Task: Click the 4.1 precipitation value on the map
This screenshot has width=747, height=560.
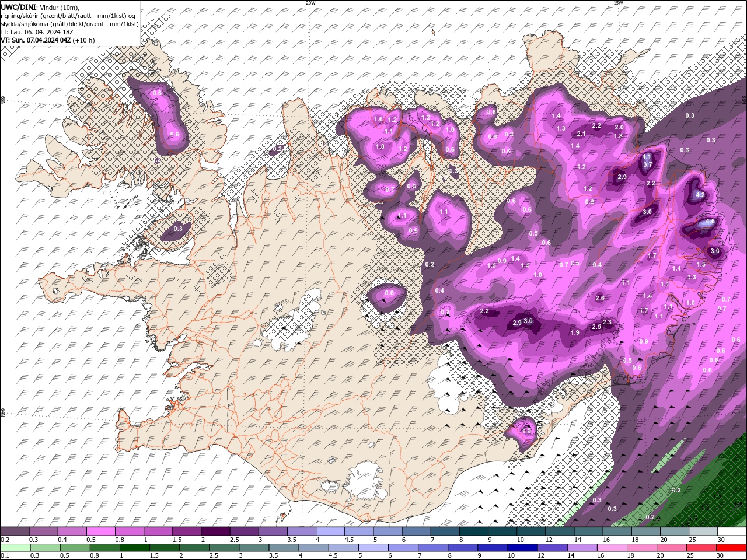Action: pyautogui.click(x=647, y=157)
